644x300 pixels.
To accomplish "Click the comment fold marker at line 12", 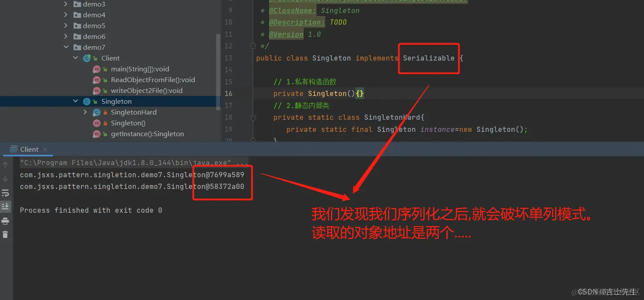I will point(253,45).
